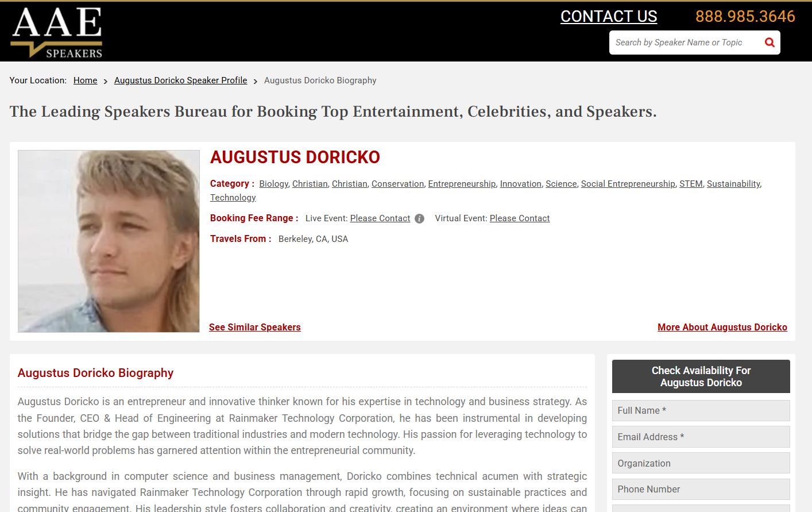The height and width of the screenshot is (512, 812).
Task: Click Please Contact for Live Event fee
Action: coord(380,218)
